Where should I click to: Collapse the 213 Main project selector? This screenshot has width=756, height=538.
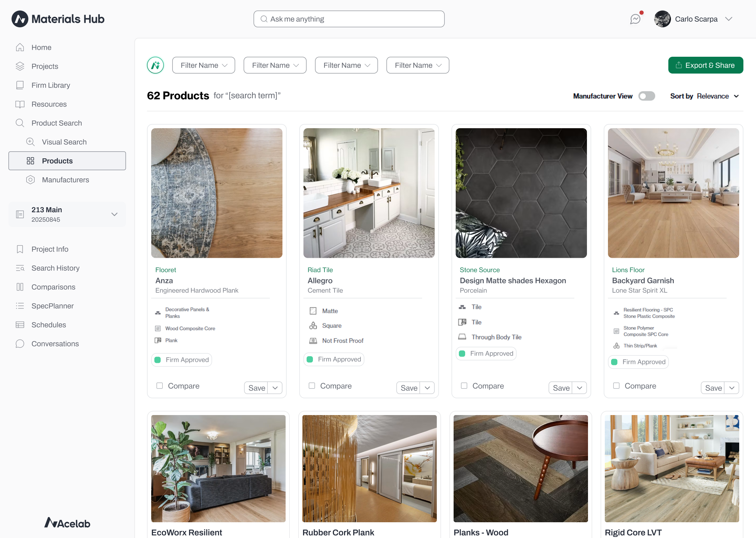pyautogui.click(x=114, y=214)
